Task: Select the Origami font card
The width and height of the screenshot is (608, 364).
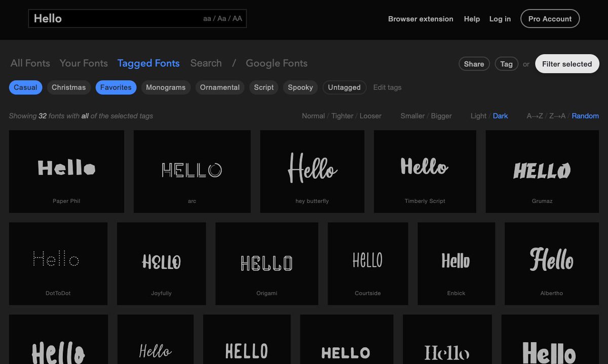Action: click(267, 264)
